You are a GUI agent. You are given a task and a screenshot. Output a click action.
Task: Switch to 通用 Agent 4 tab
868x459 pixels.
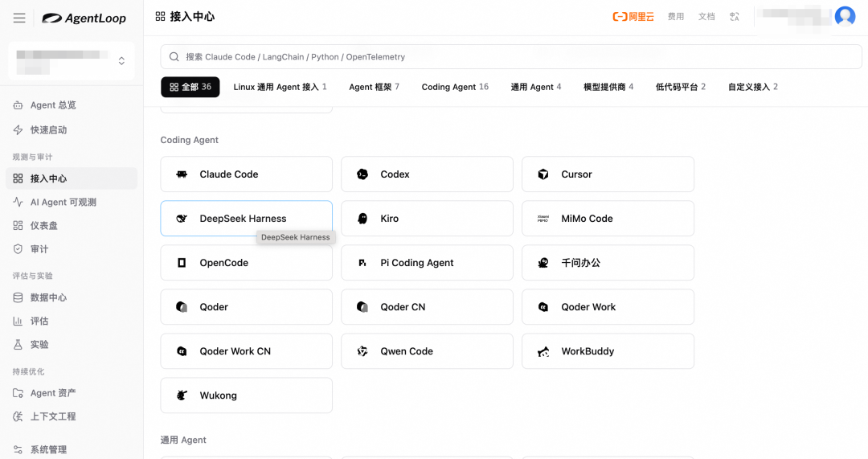click(x=536, y=87)
